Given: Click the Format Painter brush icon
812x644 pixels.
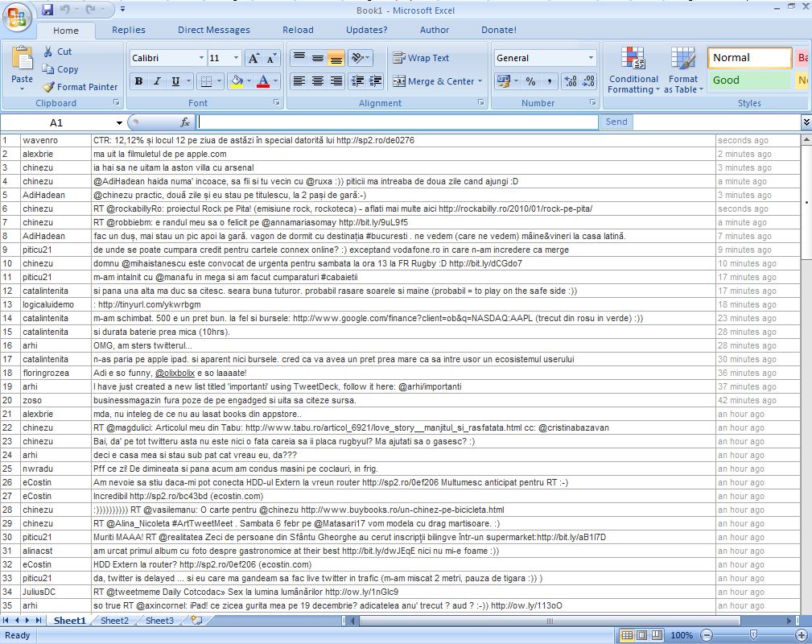Looking at the screenshot, I should pyautogui.click(x=48, y=87).
